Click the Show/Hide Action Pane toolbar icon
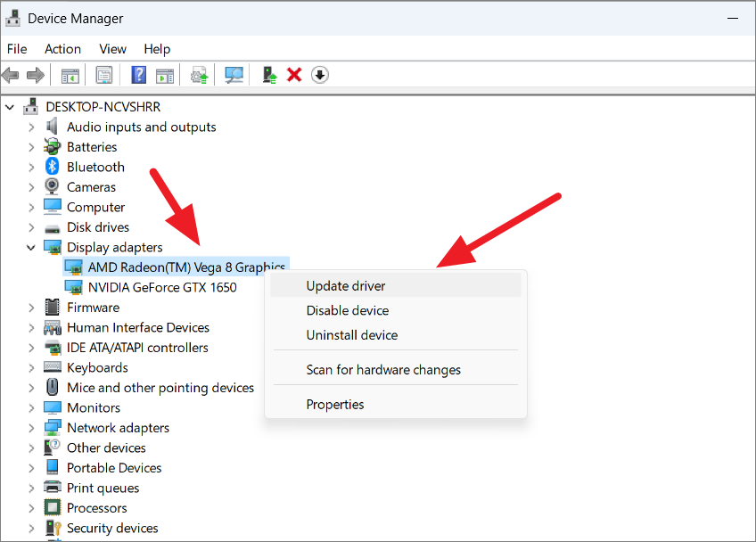756x542 pixels. tap(165, 76)
